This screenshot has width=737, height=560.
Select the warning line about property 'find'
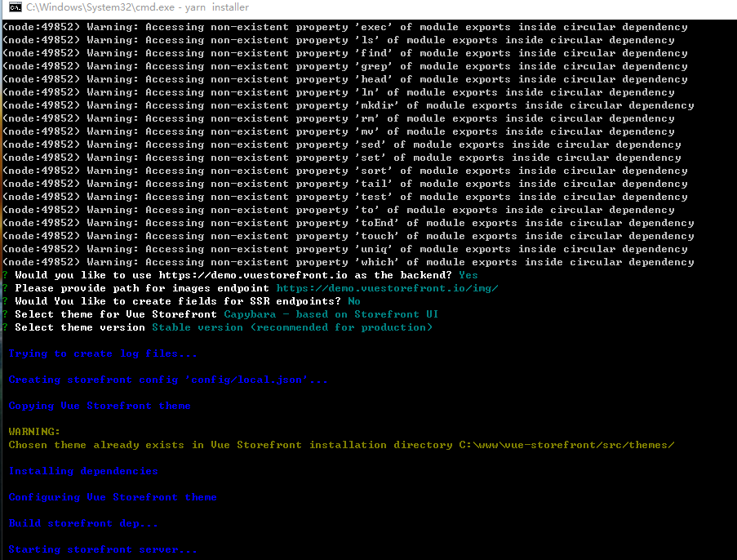point(345,54)
